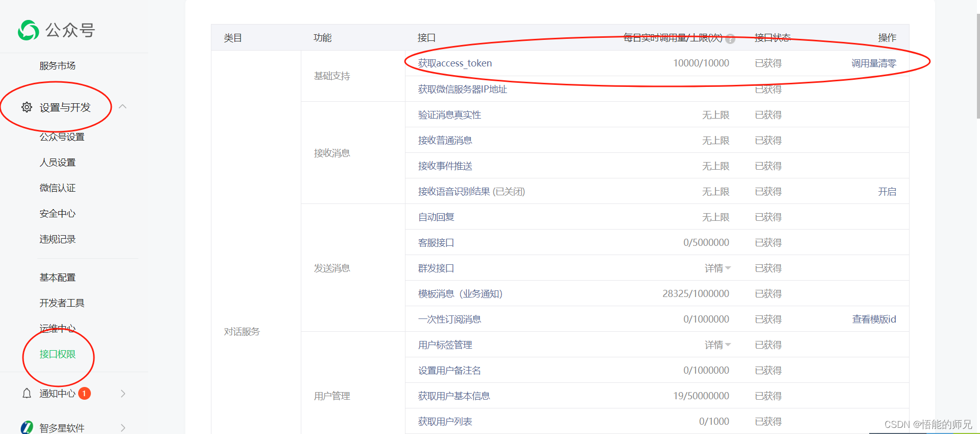The image size is (980, 434).
Task: Click the 用户管理 function cell
Action: [332, 396]
